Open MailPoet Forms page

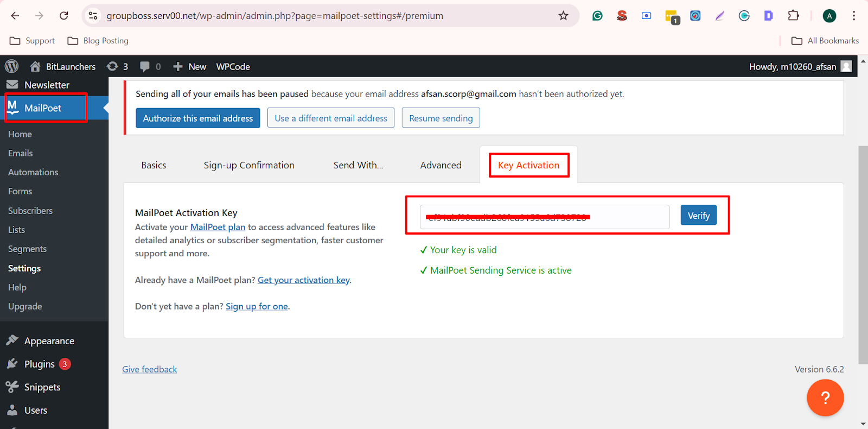[20, 191]
